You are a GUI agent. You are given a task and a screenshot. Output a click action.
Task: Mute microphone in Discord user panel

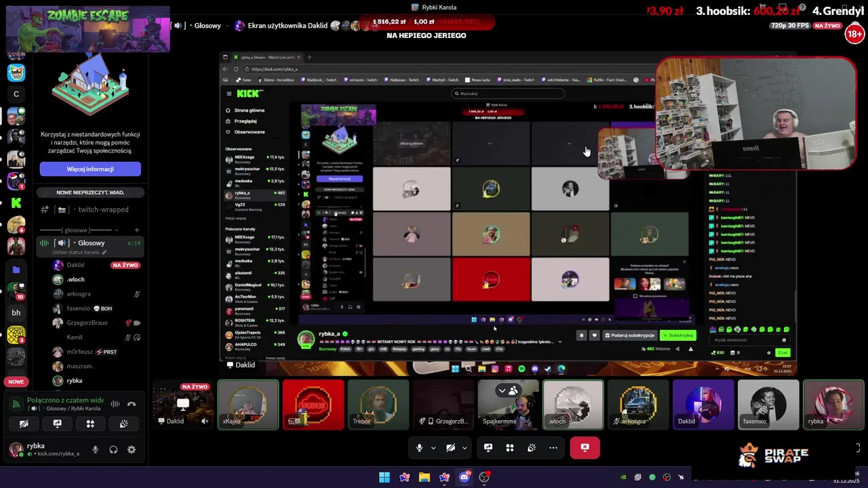95,449
